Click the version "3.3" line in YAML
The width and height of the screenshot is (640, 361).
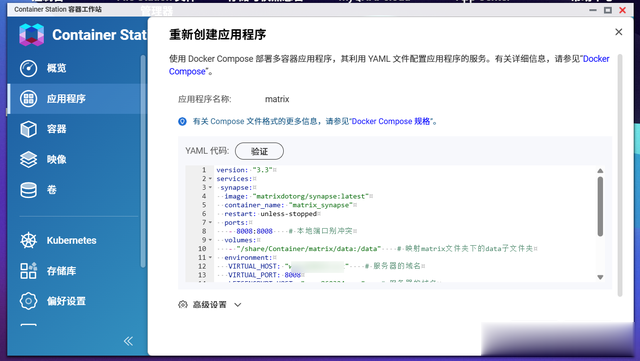pos(247,170)
